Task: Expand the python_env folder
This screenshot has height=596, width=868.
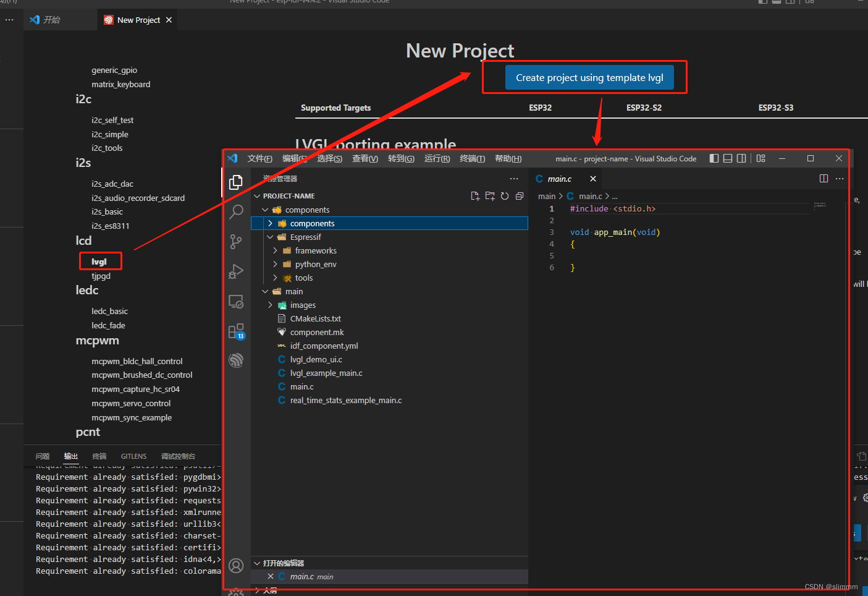Action: (x=275, y=264)
